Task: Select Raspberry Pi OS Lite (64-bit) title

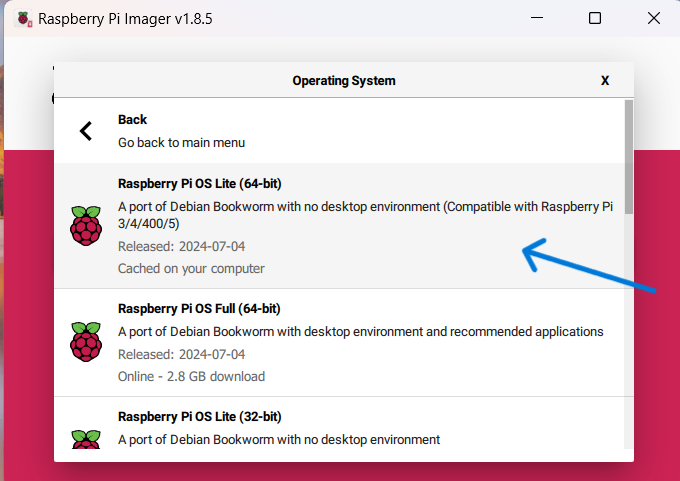Action: pyautogui.click(x=199, y=183)
